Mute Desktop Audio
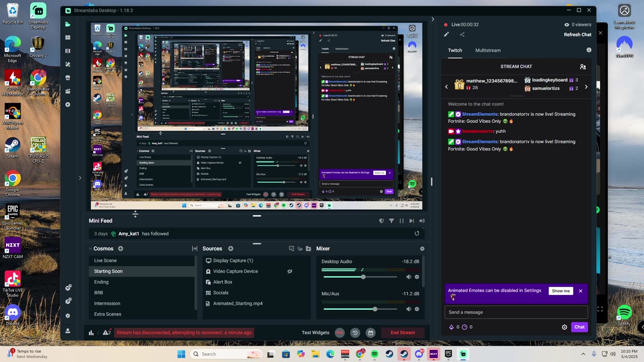This screenshot has width=644, height=362. click(409, 277)
